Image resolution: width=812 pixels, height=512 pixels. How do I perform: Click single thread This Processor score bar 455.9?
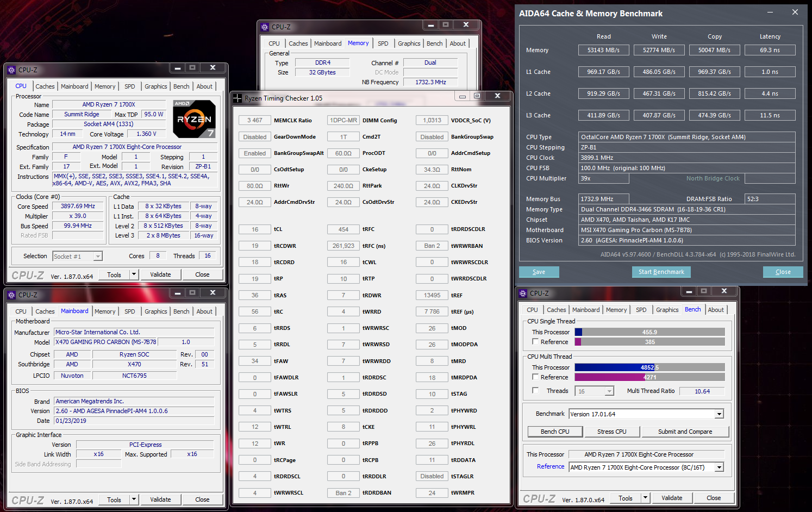click(650, 332)
